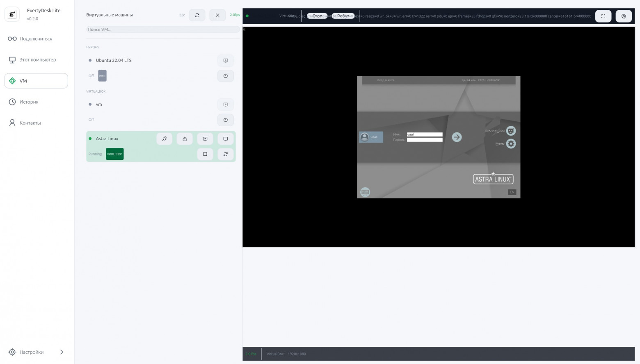Click the ASTRA LINUX logo
Screen dimensions: 640x364
click(x=493, y=178)
